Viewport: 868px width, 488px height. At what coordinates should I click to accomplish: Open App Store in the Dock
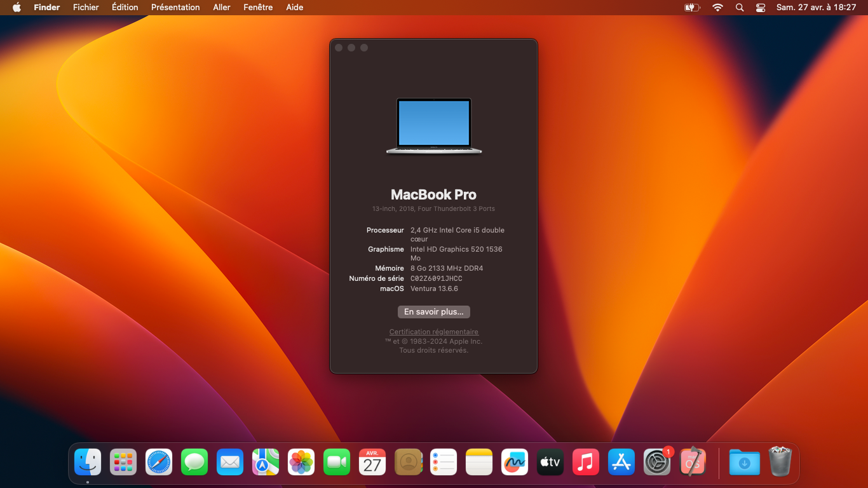tap(621, 462)
